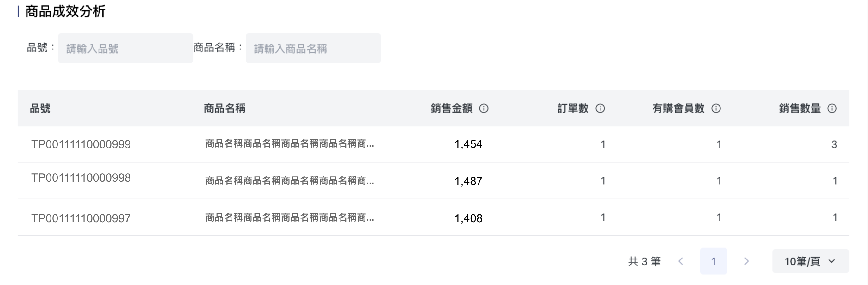868x285 pixels.
Task: Go to previous page with left arrow
Action: coord(681,261)
